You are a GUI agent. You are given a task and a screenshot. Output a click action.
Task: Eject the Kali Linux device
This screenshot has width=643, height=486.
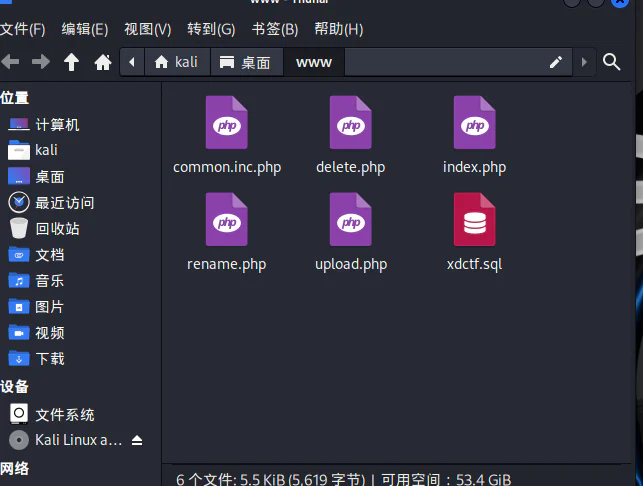pos(137,440)
